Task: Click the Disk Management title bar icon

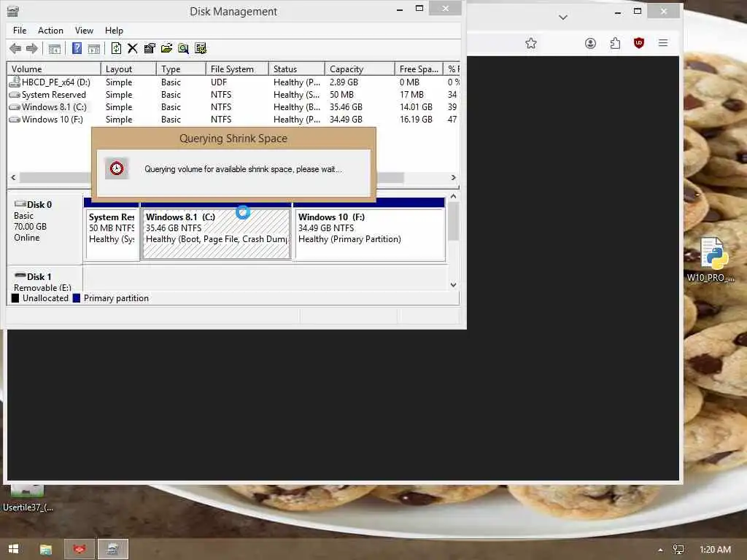Action: pos(13,11)
